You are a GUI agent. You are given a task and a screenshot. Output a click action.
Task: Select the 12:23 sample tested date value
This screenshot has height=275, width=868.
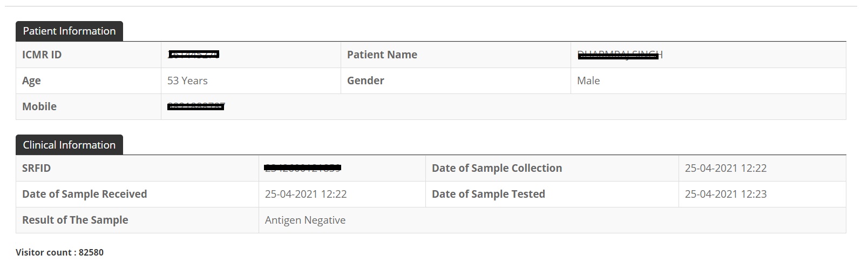725,194
